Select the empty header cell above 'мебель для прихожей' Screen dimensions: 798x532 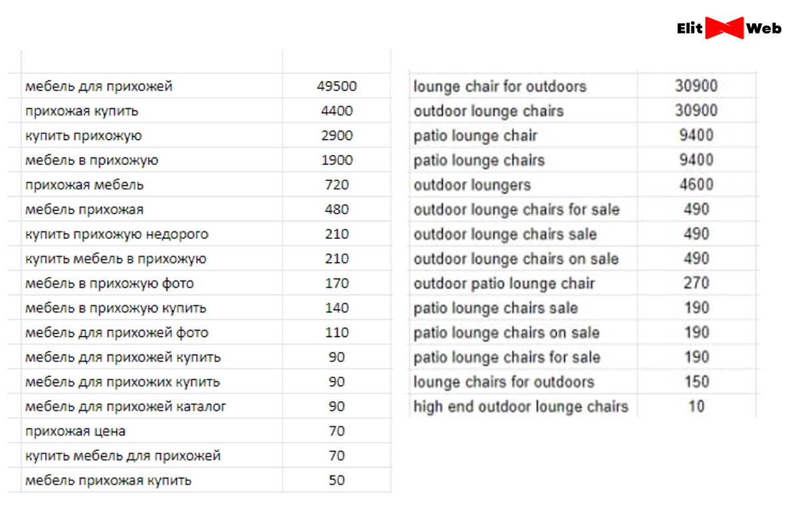[x=152, y=61]
